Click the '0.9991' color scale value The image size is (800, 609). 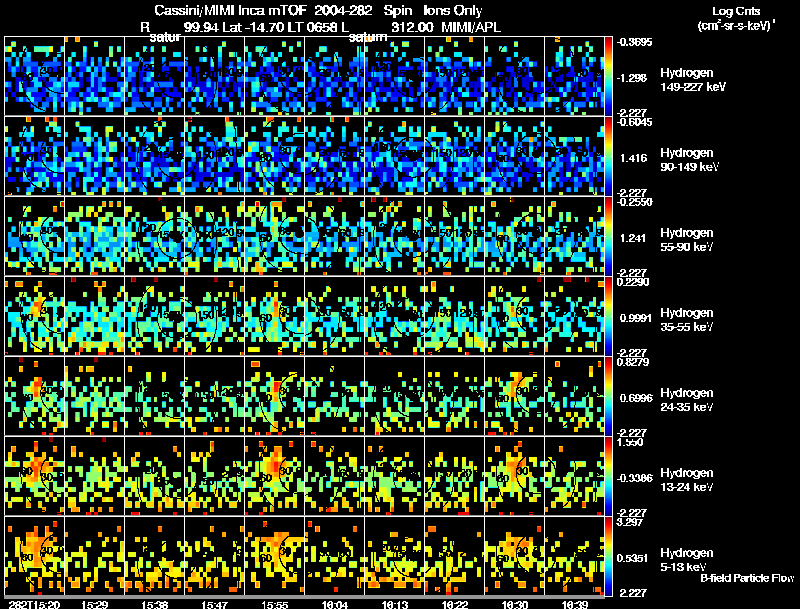(x=635, y=318)
